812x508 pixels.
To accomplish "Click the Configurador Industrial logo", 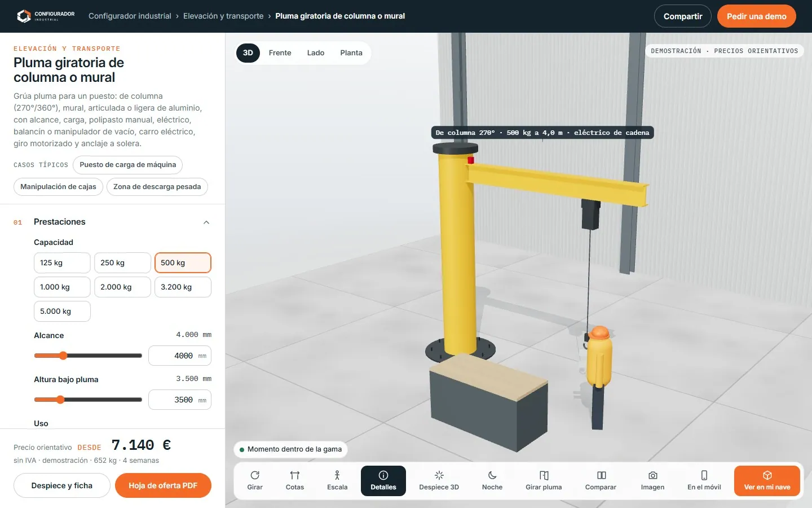I will (x=46, y=16).
